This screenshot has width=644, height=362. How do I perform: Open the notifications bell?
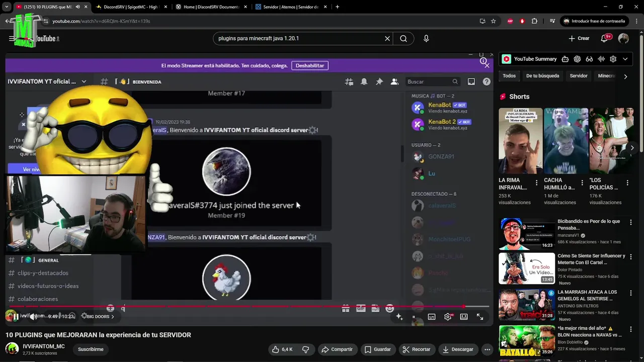pos(605,38)
